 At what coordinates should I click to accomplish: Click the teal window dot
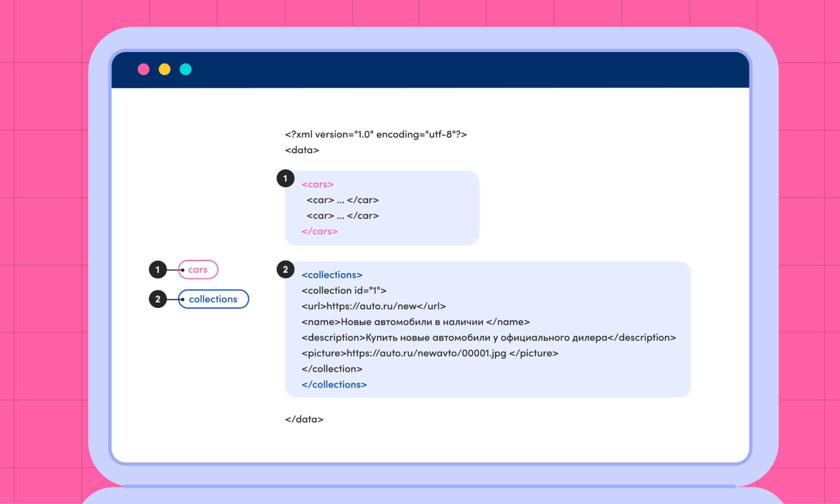pos(186,69)
